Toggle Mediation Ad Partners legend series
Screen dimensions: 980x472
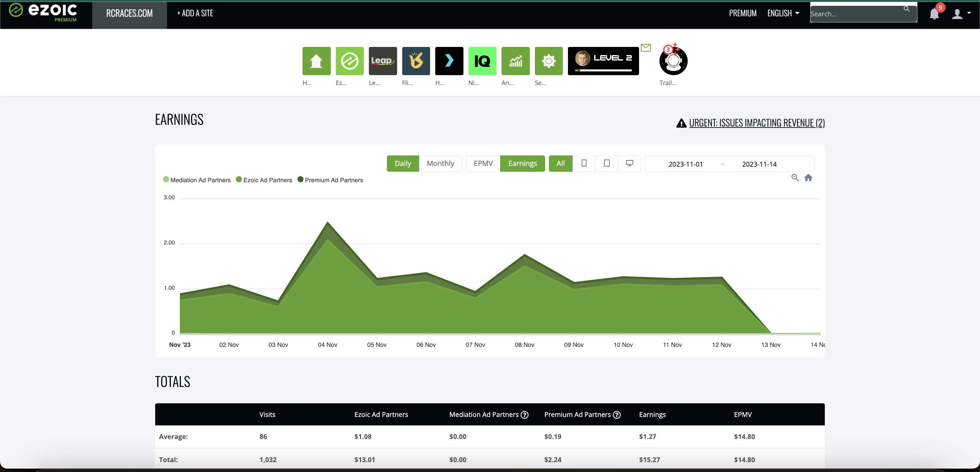pyautogui.click(x=197, y=180)
